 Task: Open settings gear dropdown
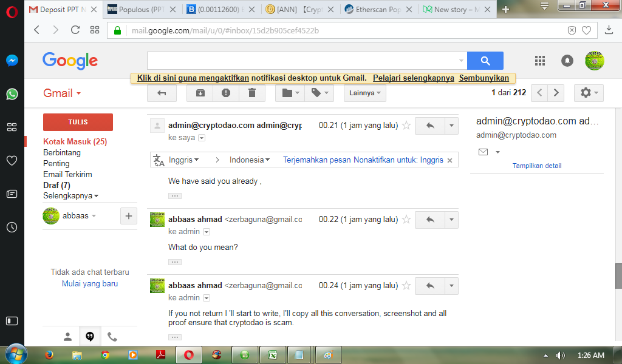pyautogui.click(x=589, y=93)
